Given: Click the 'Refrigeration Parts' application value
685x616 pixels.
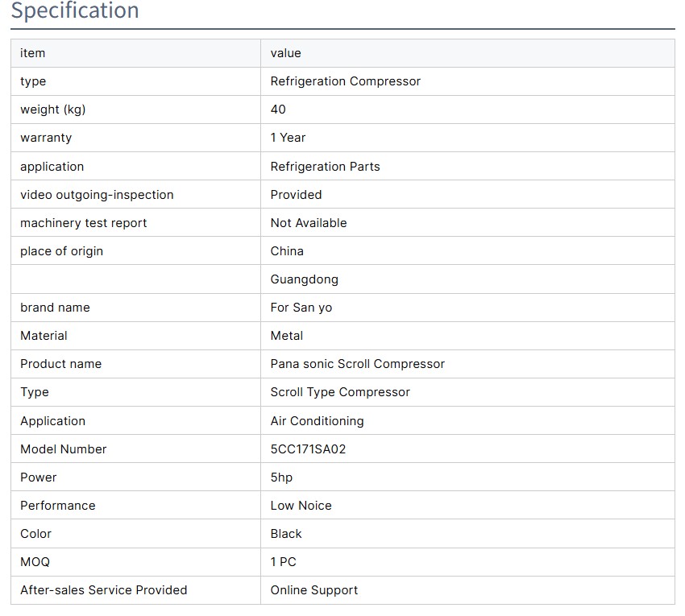Looking at the screenshot, I should tap(325, 167).
